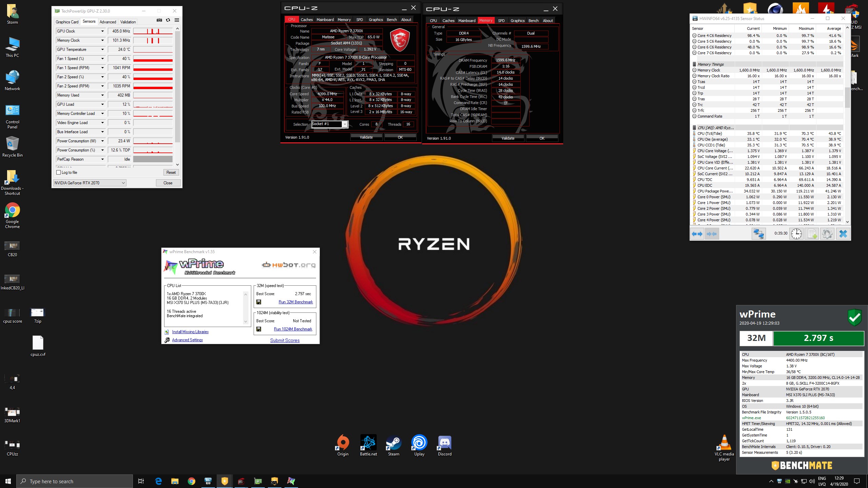
Task: Click the Submit Scores link
Action: pyautogui.click(x=285, y=340)
